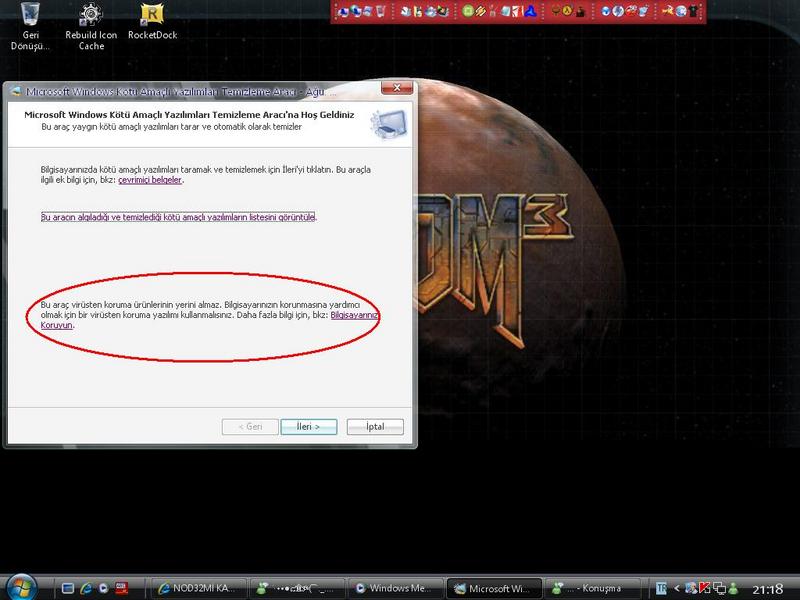Click the disabled < Geri button
This screenshot has height=600, width=800.
[x=250, y=427]
